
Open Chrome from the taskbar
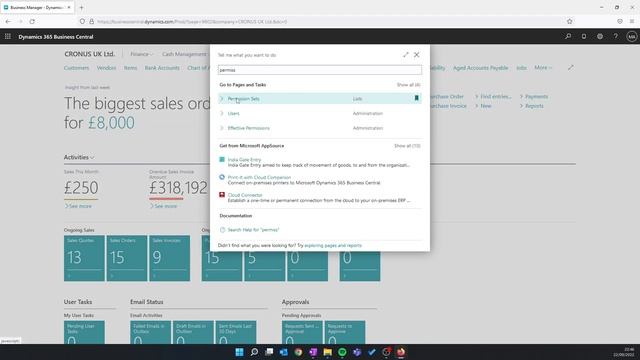coord(298,352)
